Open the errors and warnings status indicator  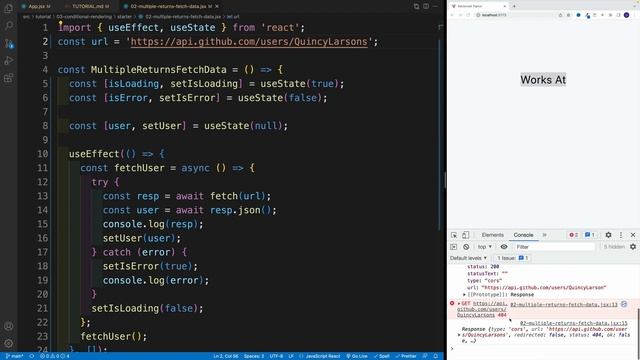pyautogui.click(x=55, y=356)
